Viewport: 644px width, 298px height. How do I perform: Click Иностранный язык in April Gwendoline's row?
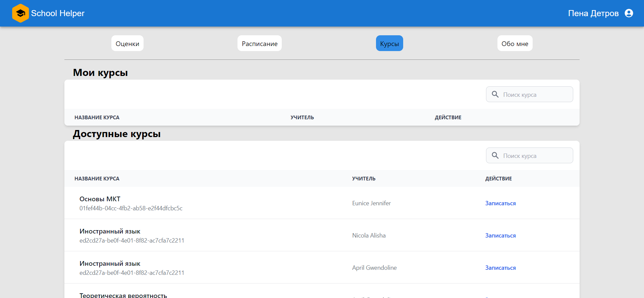click(x=110, y=263)
